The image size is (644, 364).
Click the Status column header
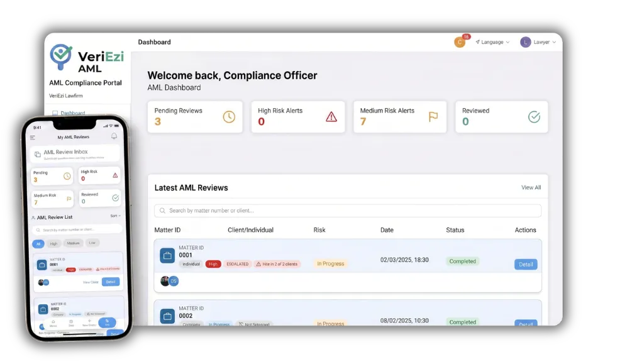[455, 230]
